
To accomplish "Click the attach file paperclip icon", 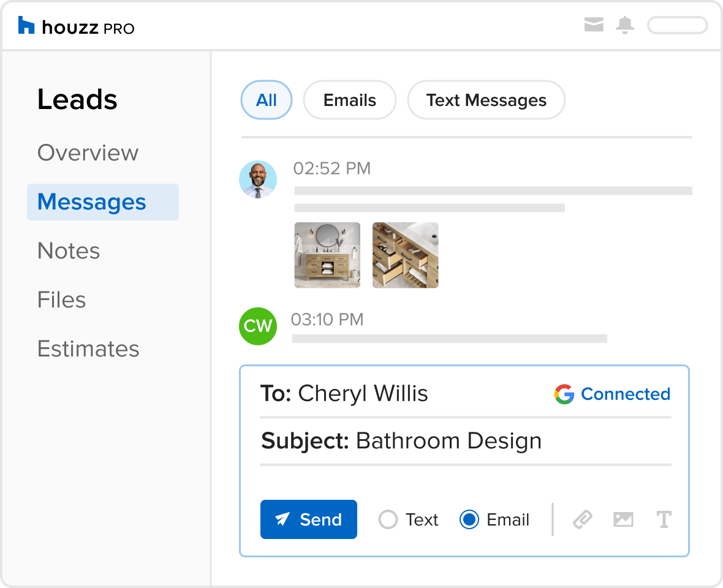I will click(x=582, y=520).
